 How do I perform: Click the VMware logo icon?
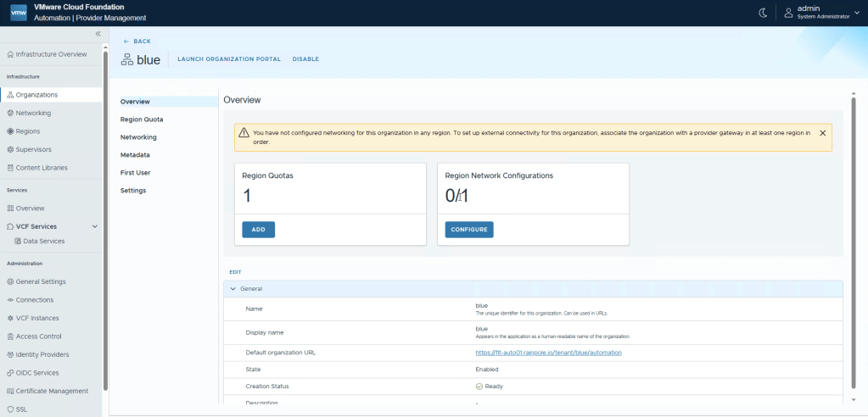pos(18,13)
